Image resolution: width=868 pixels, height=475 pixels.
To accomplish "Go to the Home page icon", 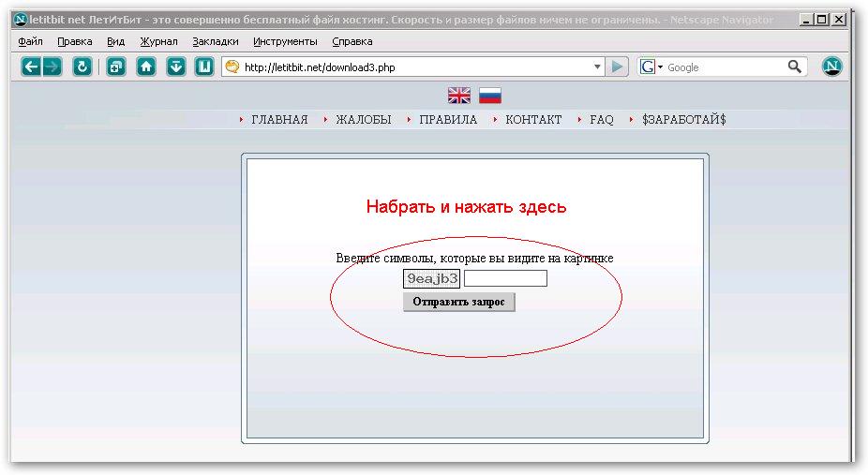I will pos(146,67).
